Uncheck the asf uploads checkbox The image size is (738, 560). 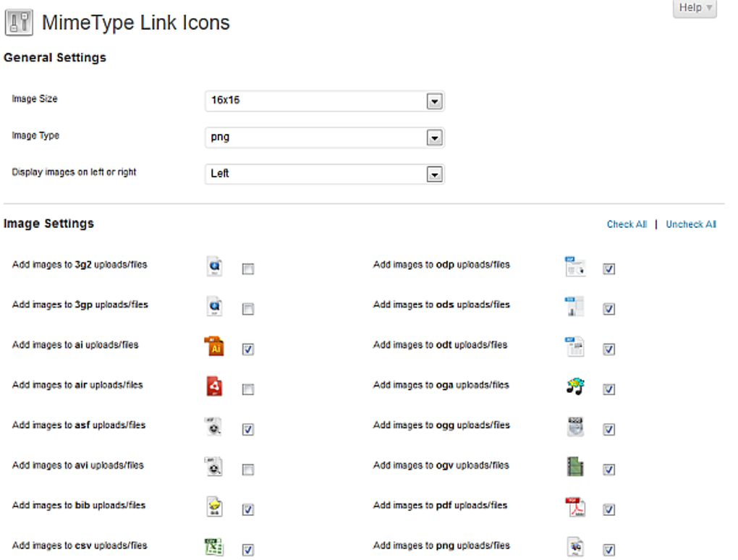248,428
